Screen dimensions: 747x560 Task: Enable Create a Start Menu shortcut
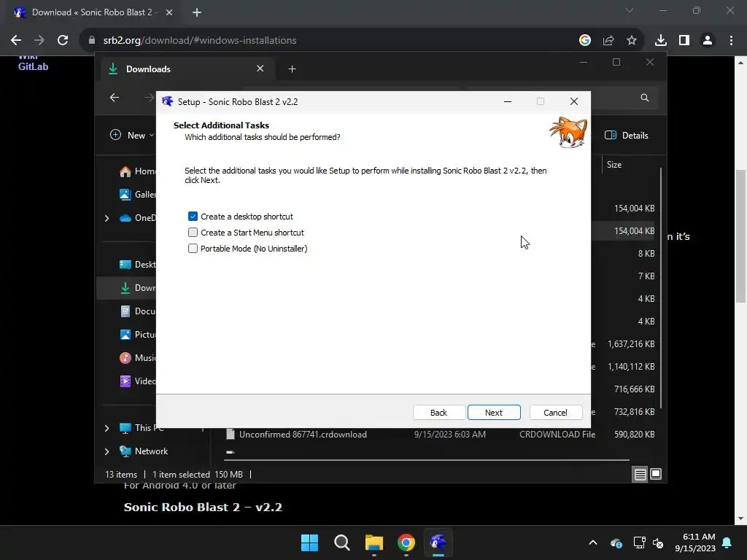point(193,233)
